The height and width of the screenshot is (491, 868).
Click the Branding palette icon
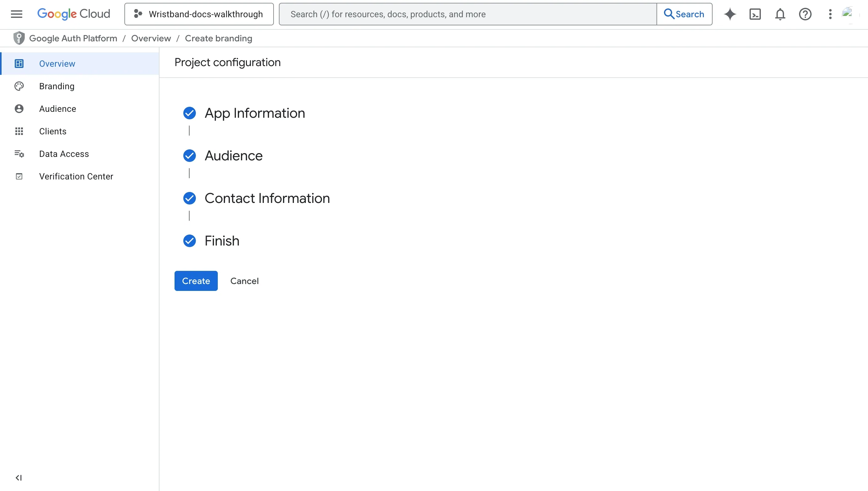click(19, 86)
